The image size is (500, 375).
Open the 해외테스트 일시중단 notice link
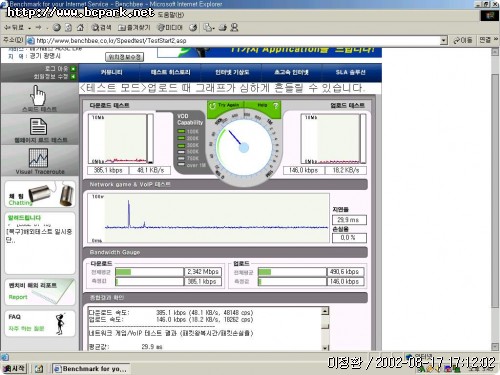click(39, 235)
